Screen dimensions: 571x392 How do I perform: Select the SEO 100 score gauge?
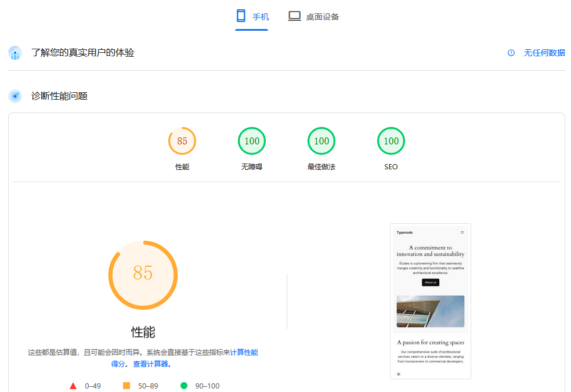391,141
